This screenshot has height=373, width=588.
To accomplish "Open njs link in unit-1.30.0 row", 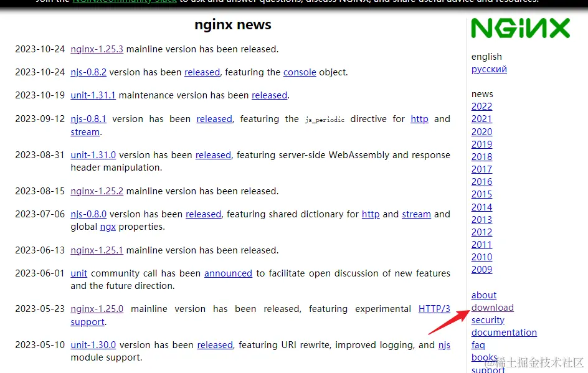I will click(444, 345).
